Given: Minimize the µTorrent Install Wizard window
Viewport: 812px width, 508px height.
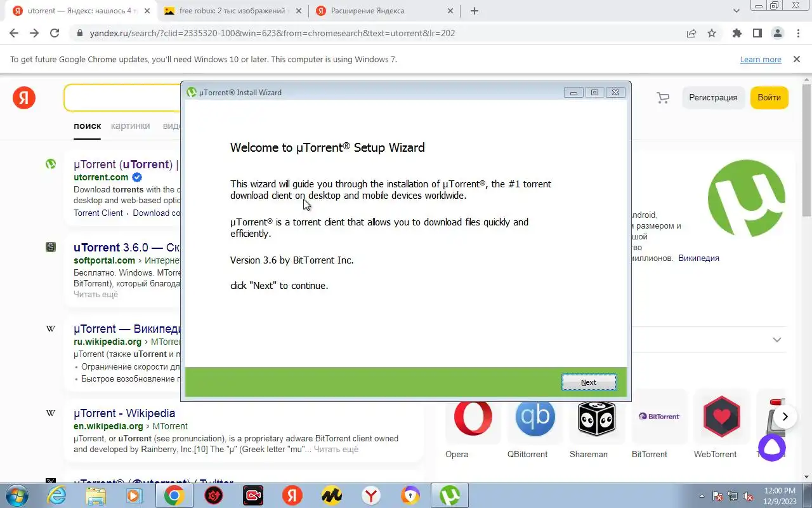Looking at the screenshot, I should coord(573,93).
